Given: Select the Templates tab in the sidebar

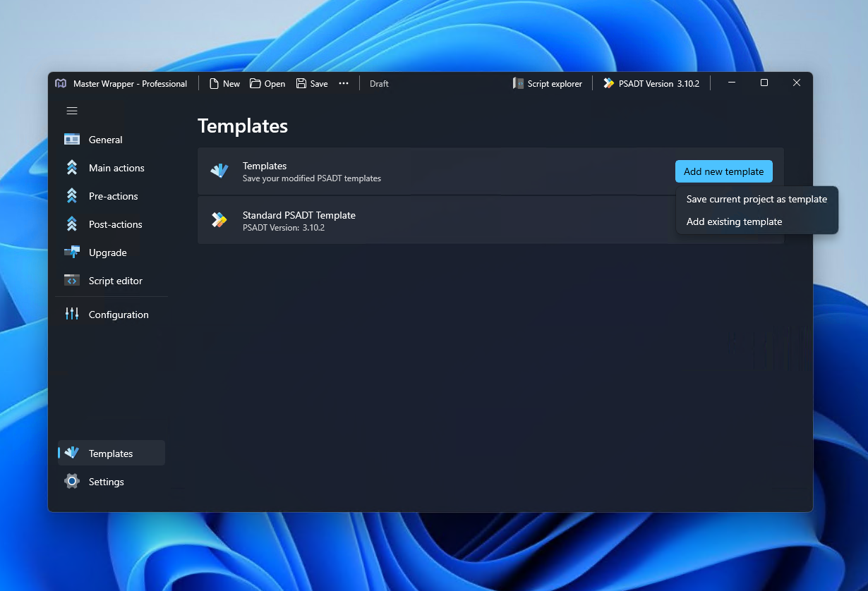Looking at the screenshot, I should pyautogui.click(x=111, y=453).
